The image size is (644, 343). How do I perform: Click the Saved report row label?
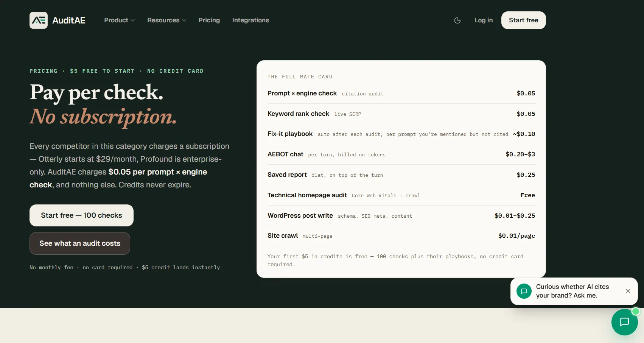[x=287, y=175]
